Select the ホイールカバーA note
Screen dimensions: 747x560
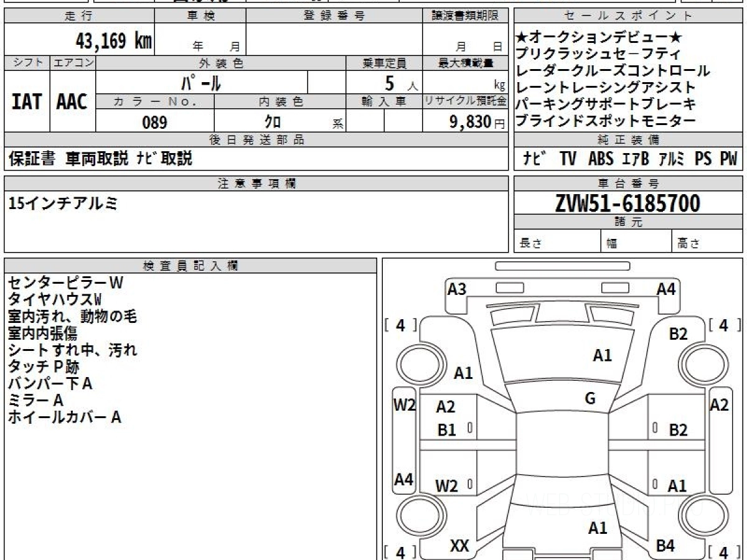(x=65, y=417)
